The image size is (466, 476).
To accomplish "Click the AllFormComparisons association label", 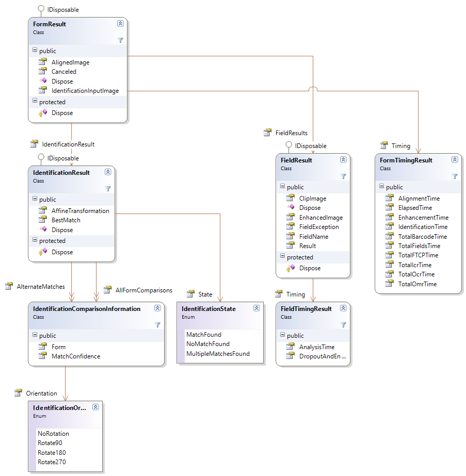I will tap(143, 290).
